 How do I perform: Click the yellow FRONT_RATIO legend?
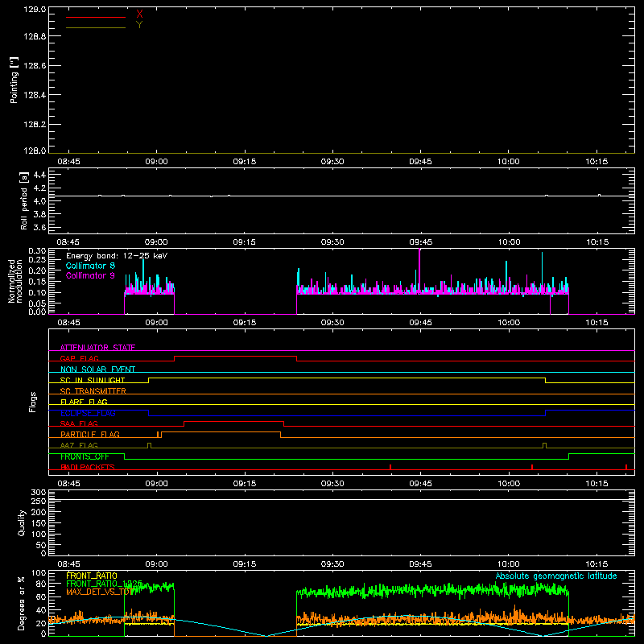92,576
